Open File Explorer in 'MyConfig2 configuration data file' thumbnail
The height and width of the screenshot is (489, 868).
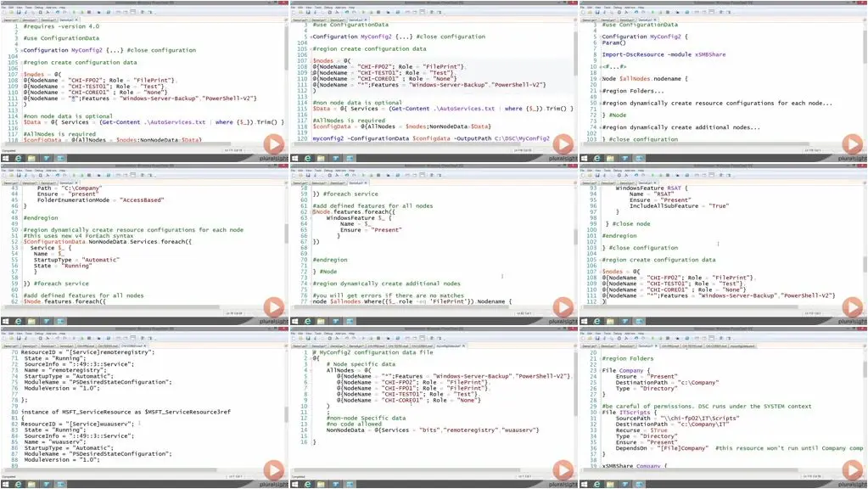click(x=321, y=484)
